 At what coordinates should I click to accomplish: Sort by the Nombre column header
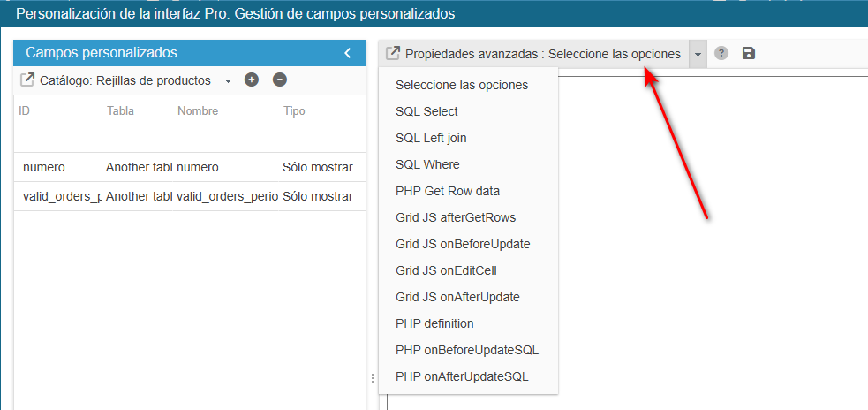198,111
